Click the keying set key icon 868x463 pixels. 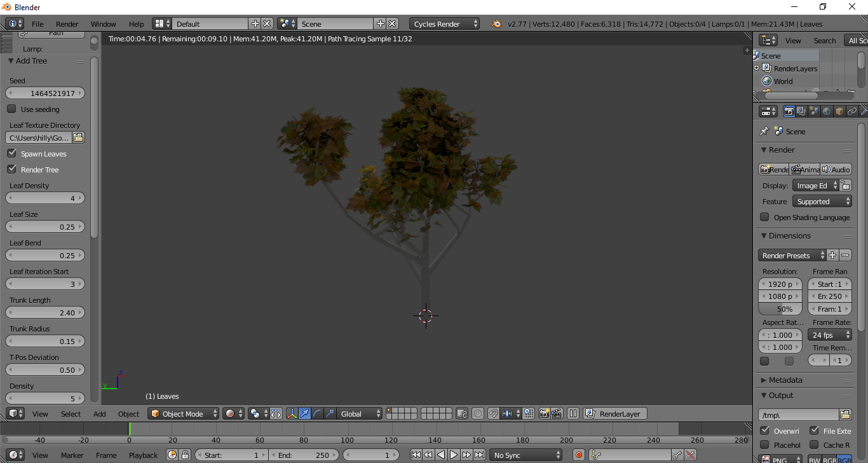click(595, 455)
